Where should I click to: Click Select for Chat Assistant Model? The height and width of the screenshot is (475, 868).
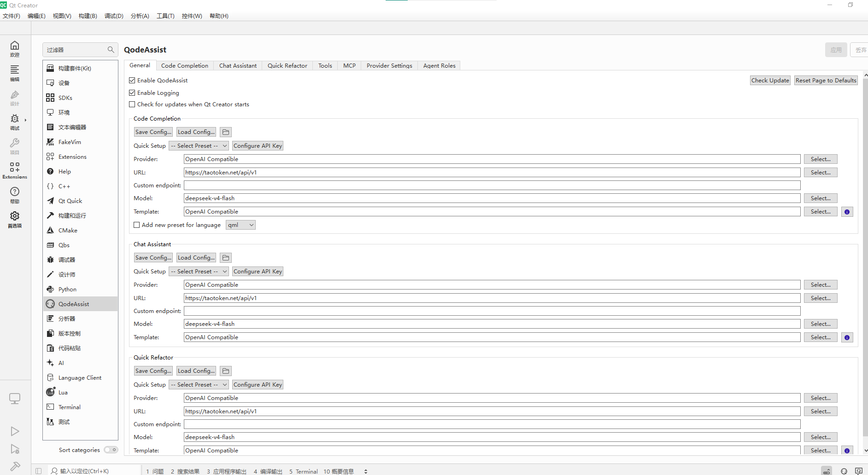click(x=821, y=324)
